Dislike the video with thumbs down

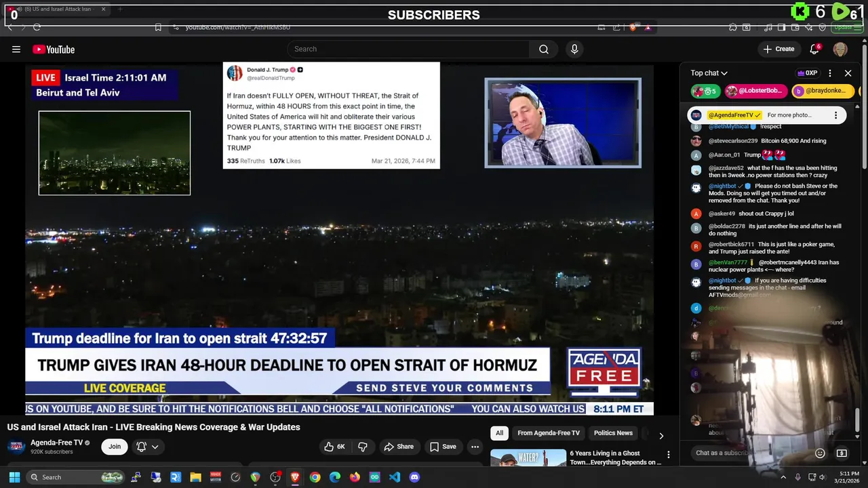point(363,447)
